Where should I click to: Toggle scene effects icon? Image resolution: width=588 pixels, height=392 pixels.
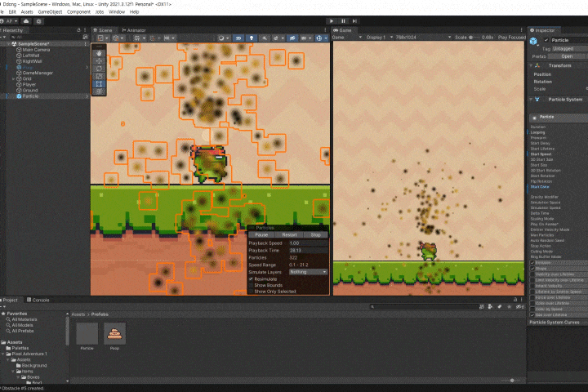pos(276,38)
